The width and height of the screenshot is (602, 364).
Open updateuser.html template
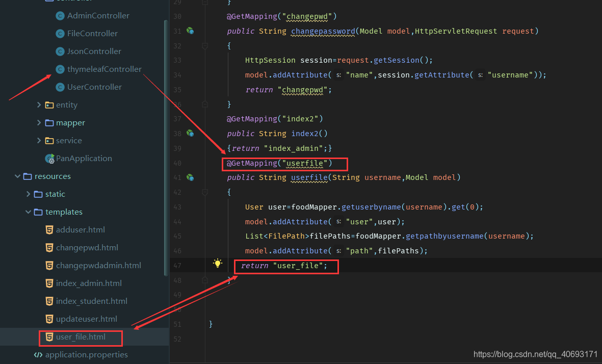point(86,319)
